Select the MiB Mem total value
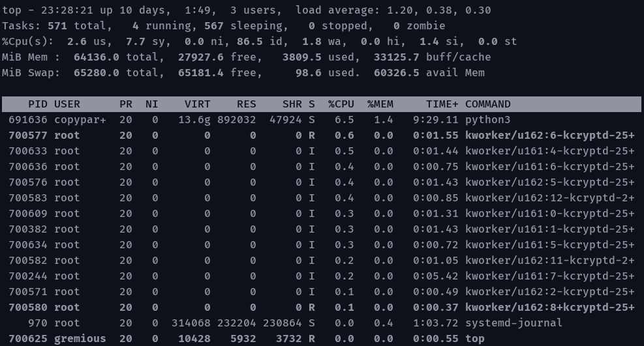644x346 pixels. point(96,57)
